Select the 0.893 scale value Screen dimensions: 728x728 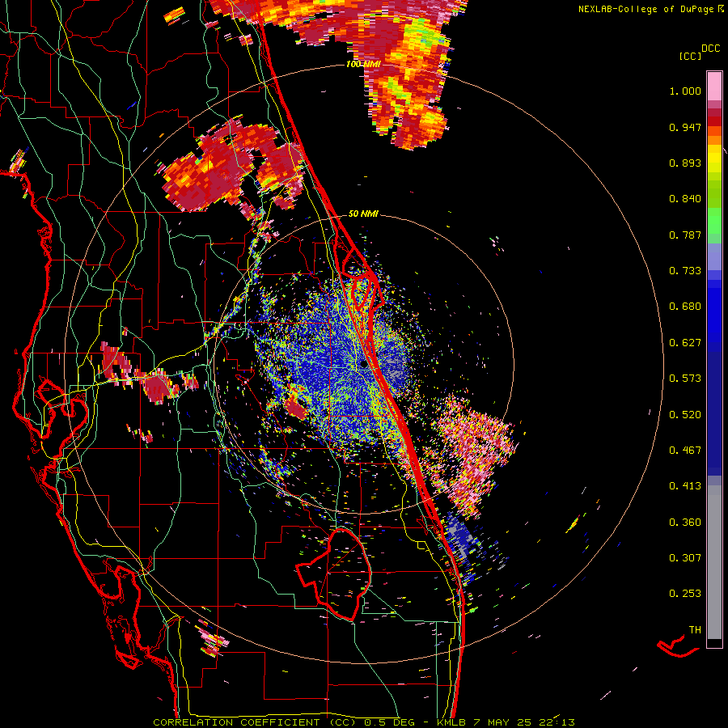click(685, 163)
